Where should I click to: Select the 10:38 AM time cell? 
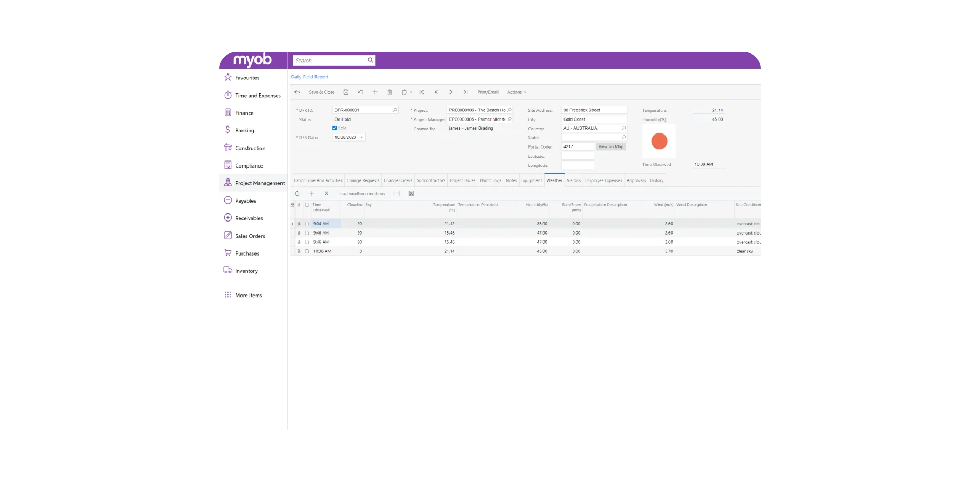[x=326, y=251]
